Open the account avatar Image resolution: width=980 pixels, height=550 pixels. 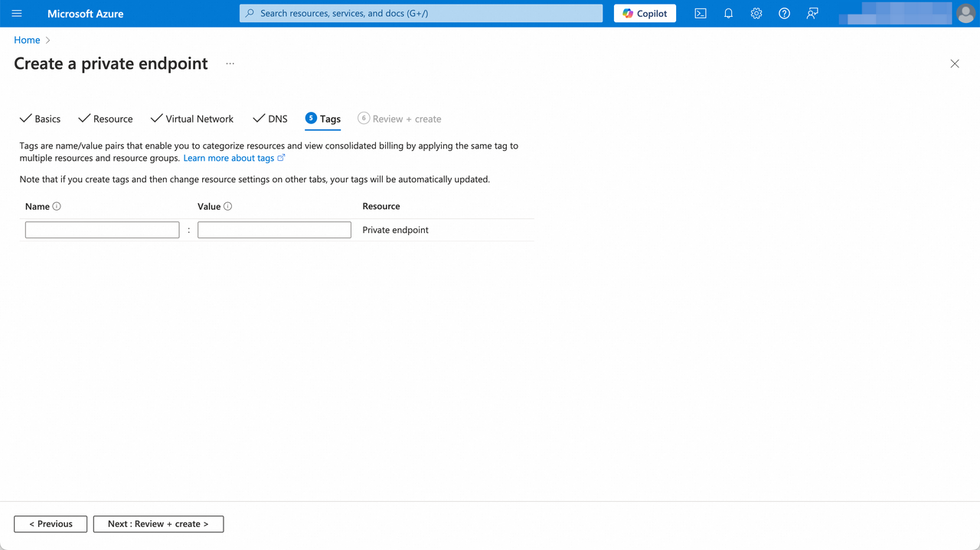point(965,13)
